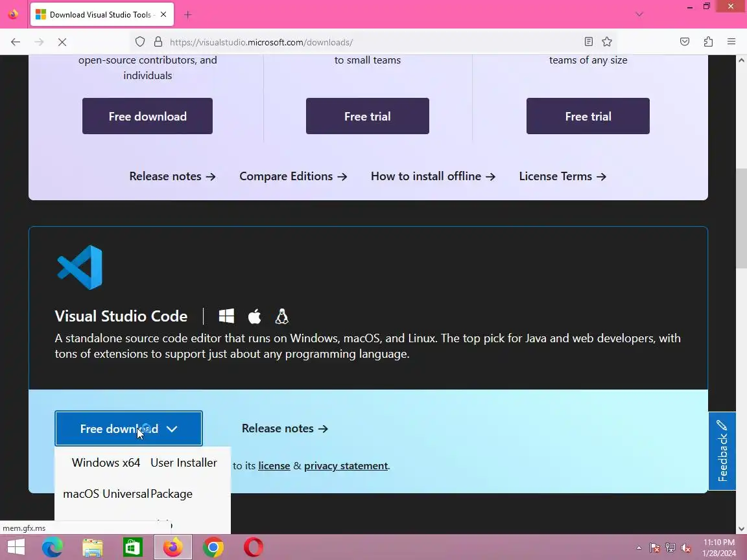Click the Firefox back arrow

point(16,42)
